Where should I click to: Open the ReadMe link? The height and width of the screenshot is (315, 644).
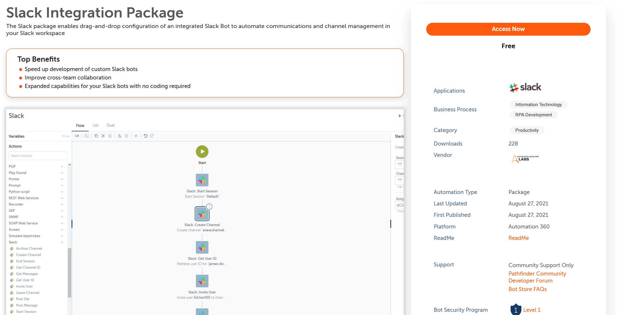pos(518,238)
